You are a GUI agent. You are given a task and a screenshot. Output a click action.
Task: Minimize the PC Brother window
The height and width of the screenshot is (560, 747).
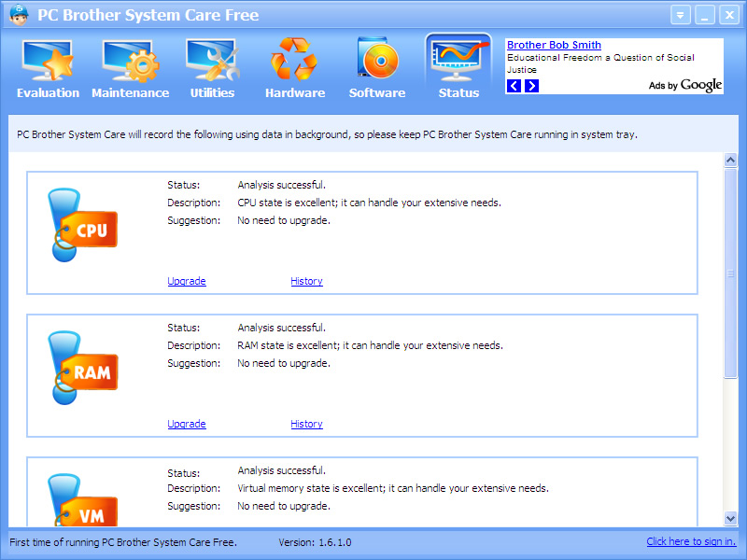[x=705, y=15]
